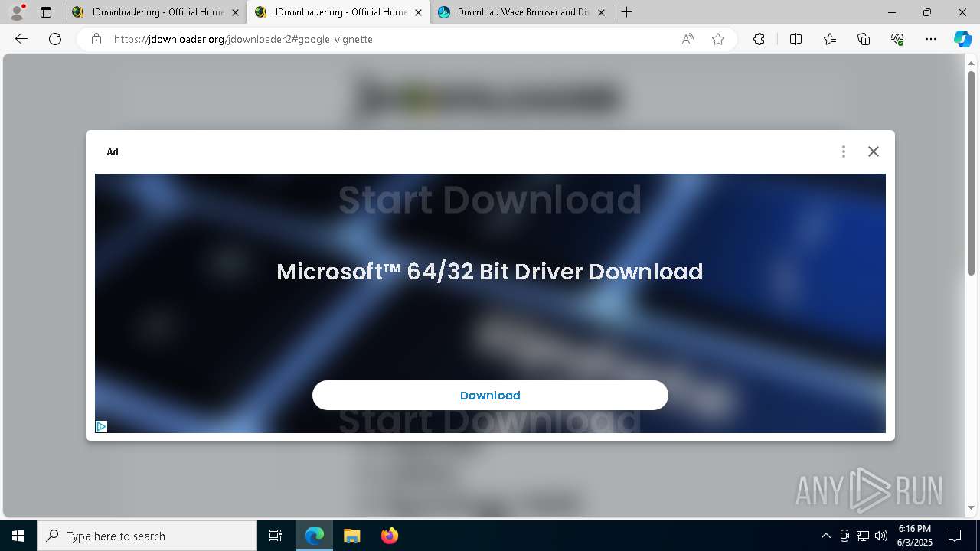The image size is (980, 551).
Task: Toggle Split screen view
Action: (x=795, y=39)
